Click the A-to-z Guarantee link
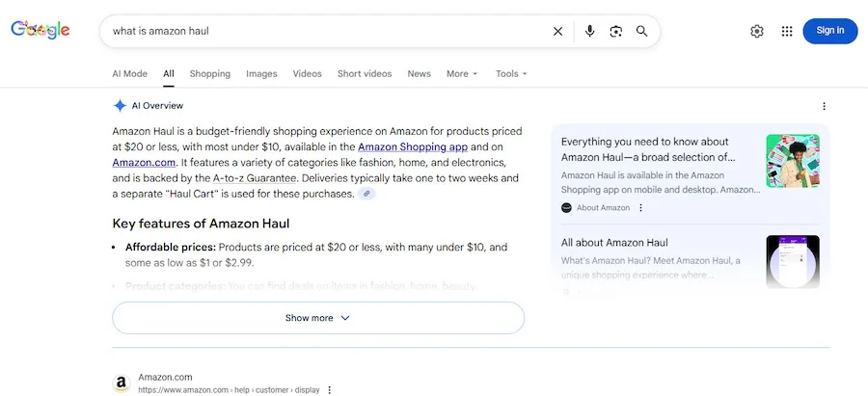 pyautogui.click(x=256, y=178)
